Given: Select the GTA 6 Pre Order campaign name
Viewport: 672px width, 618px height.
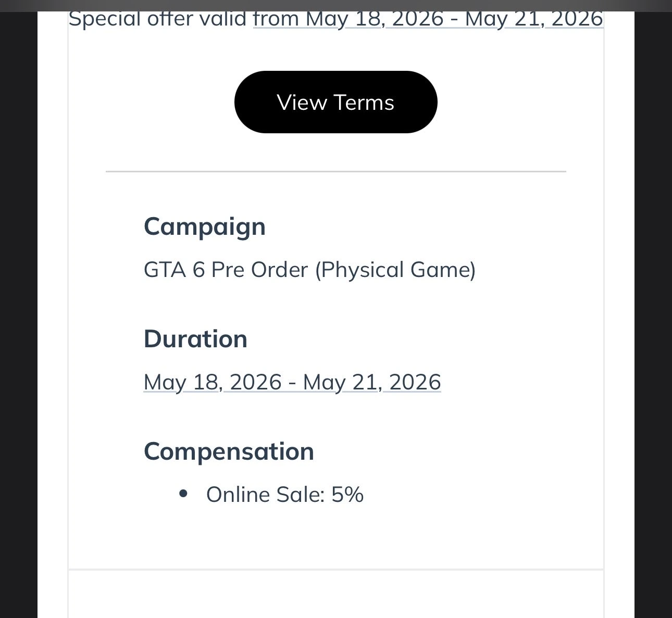Looking at the screenshot, I should [x=309, y=270].
